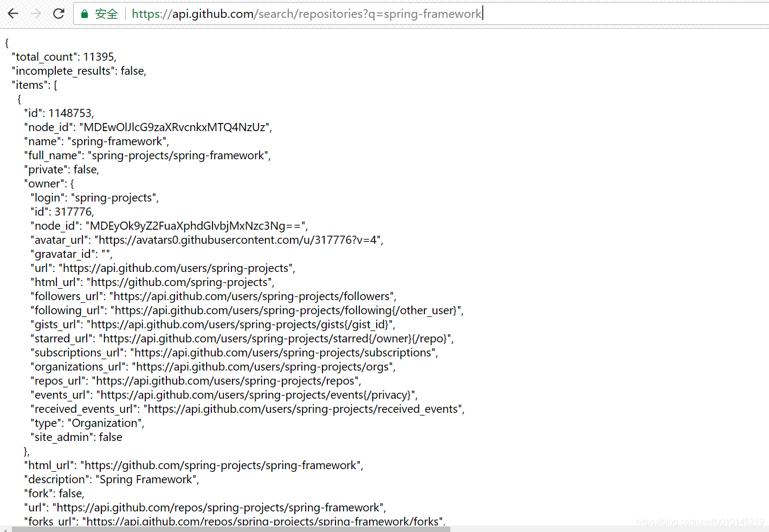Click the "id": 1148753 line

(x=59, y=113)
